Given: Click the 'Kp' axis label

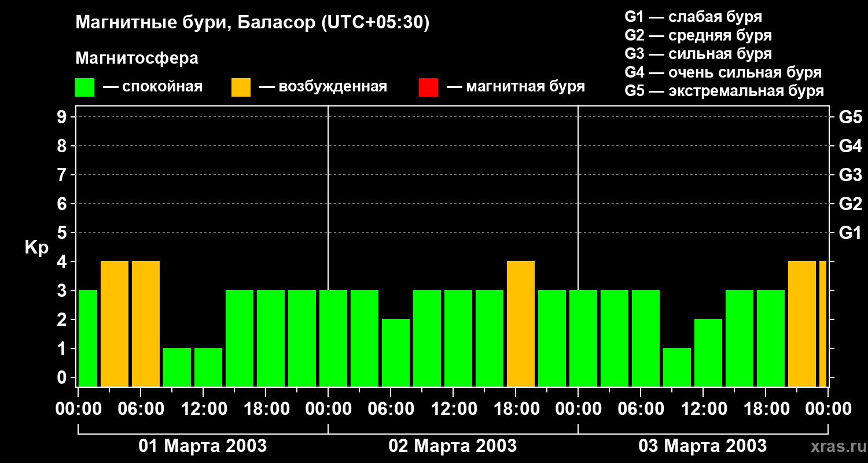Looking at the screenshot, I should point(36,248).
